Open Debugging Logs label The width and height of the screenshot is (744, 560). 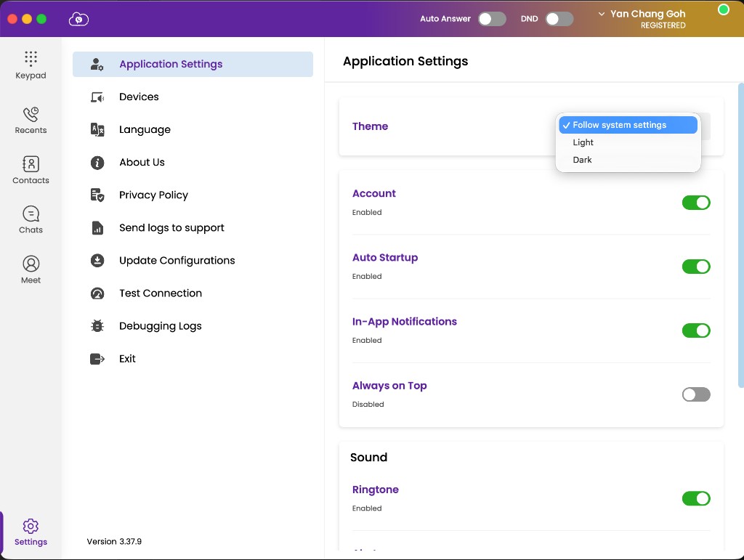161,325
